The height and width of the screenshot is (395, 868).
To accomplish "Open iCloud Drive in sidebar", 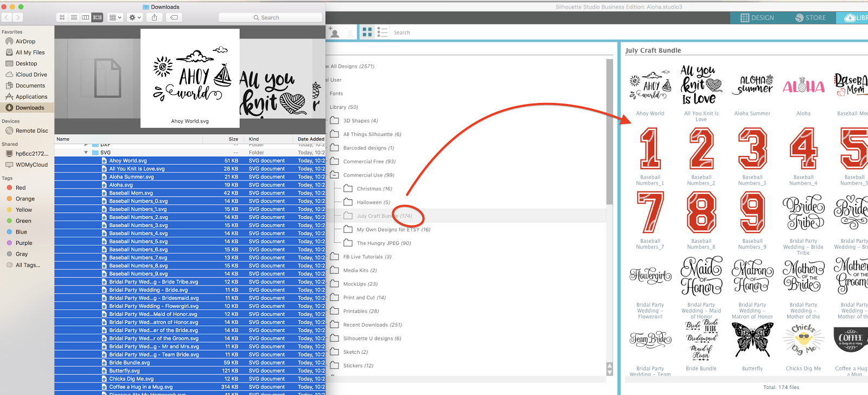I will (x=31, y=75).
